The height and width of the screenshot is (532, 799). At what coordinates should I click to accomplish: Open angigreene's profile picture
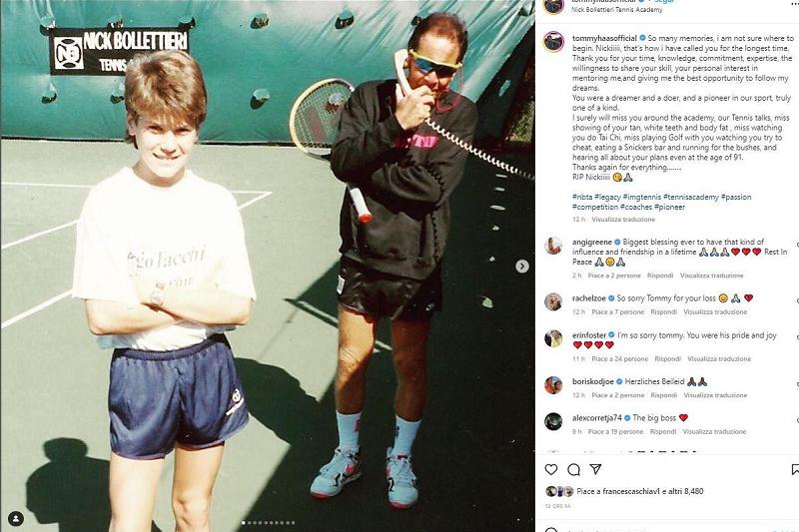(x=553, y=246)
